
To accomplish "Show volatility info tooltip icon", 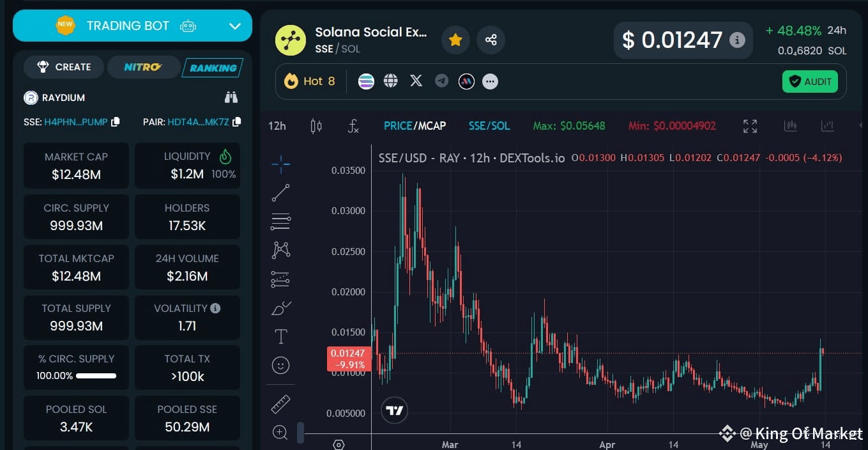I will pyautogui.click(x=215, y=308).
